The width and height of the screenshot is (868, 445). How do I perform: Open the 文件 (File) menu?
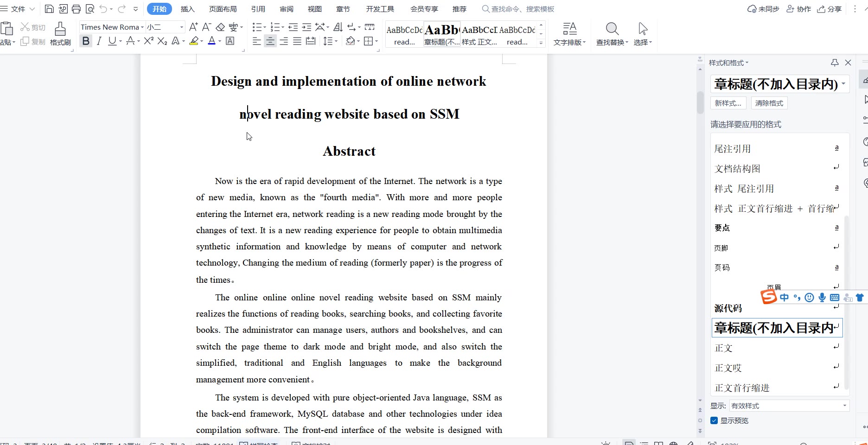18,9
